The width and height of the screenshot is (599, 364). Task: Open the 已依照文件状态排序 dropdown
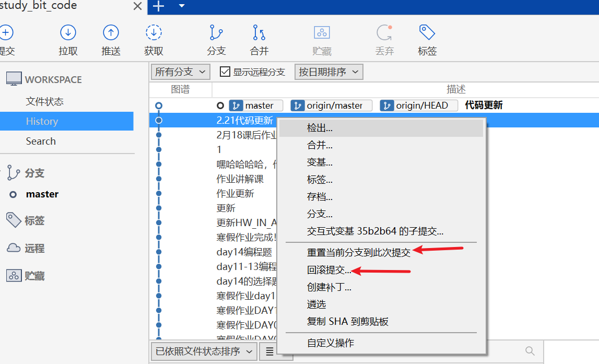[x=204, y=351]
